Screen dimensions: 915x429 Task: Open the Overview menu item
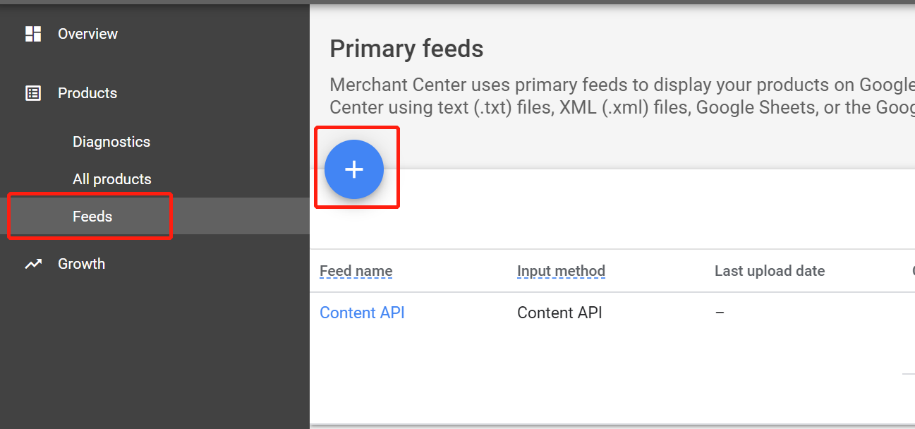[88, 34]
